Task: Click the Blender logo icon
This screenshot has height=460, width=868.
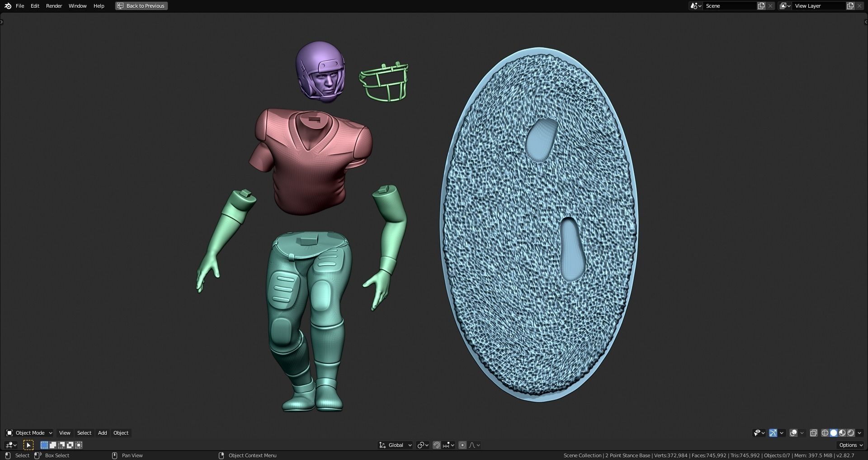Action: coord(8,6)
